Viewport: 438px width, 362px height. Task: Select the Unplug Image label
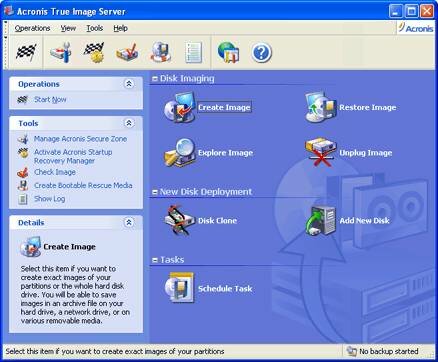tap(366, 153)
